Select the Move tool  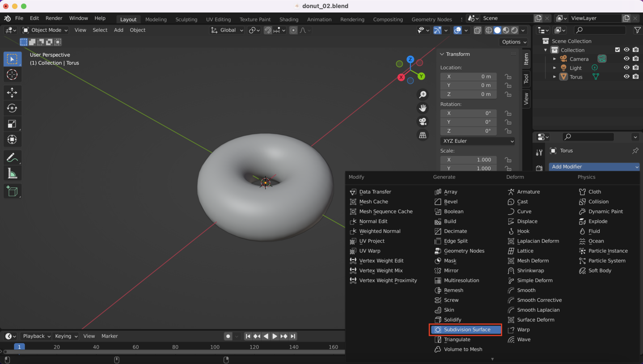tap(12, 93)
